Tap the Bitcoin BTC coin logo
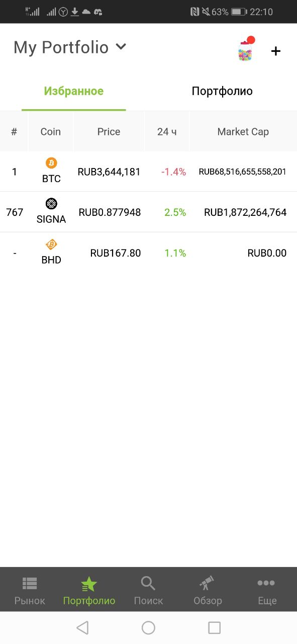 (51, 163)
